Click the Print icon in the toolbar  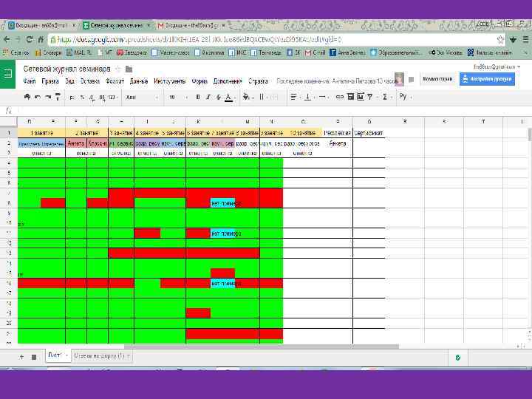point(27,97)
